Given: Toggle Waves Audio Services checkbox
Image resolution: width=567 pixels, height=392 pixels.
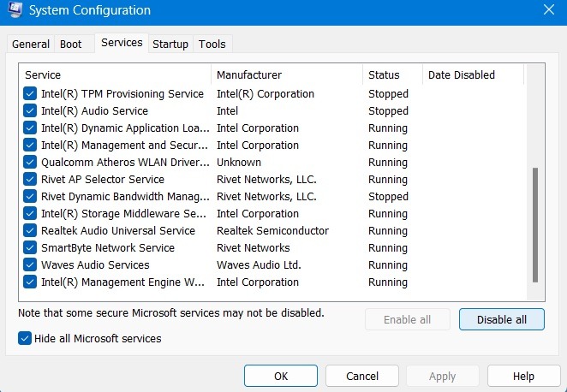Looking at the screenshot, I should click(30, 264).
